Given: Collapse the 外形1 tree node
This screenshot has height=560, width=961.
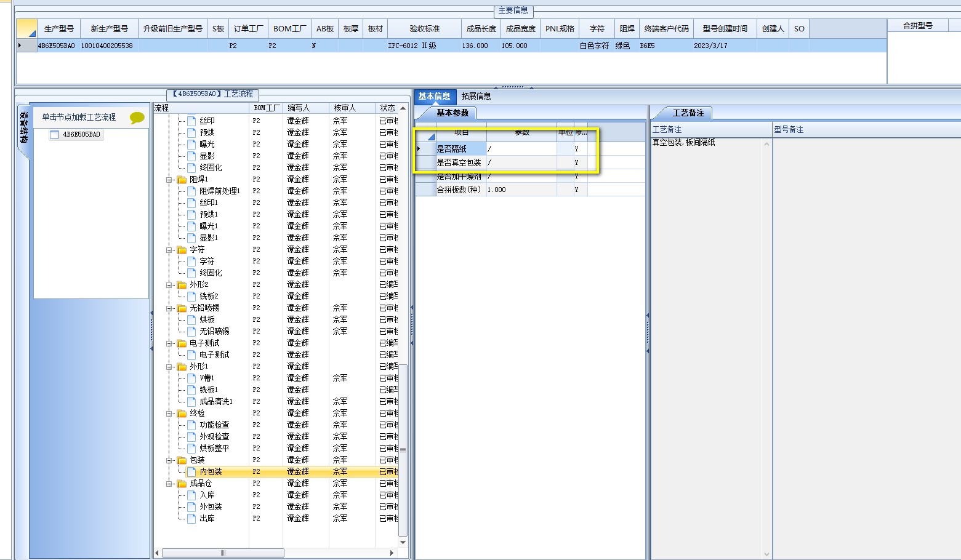Looking at the screenshot, I should [x=169, y=367].
